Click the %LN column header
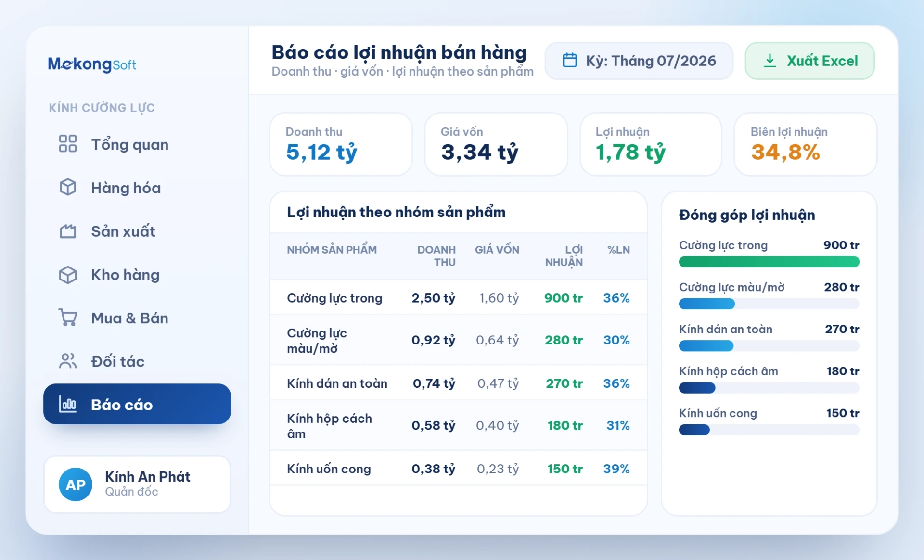 pos(618,250)
